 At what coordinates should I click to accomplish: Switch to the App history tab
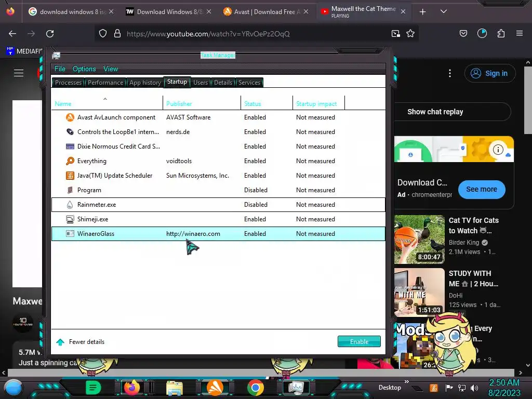coord(145,83)
